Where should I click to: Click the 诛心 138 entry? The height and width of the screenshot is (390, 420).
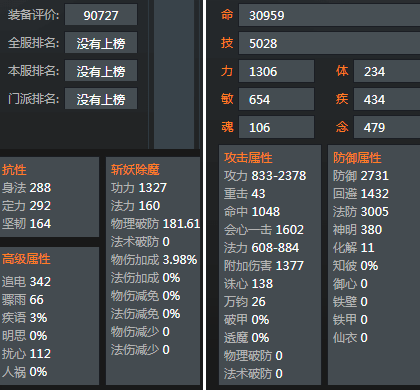pyautogui.click(x=248, y=284)
